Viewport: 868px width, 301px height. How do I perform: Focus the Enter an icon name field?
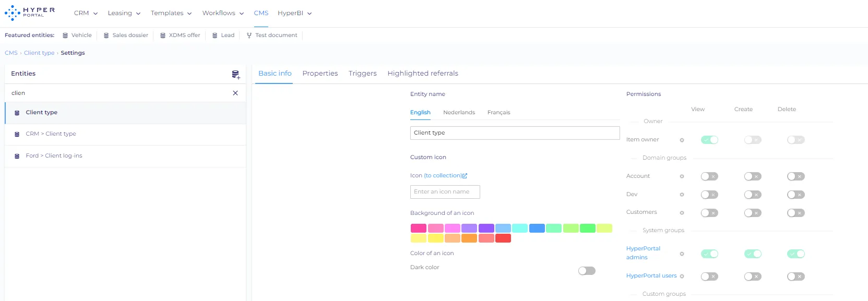pos(445,192)
